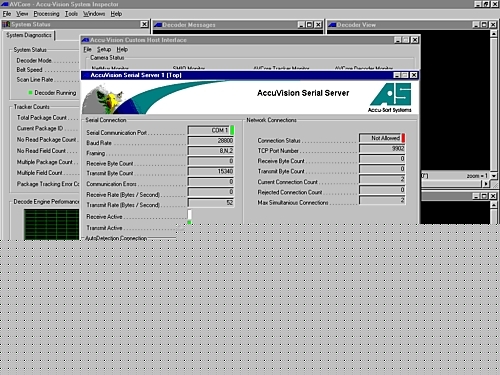Image resolution: width=500 pixels, height=375 pixels.
Task: Click the TCP Port Number value 9902
Action: (382, 148)
